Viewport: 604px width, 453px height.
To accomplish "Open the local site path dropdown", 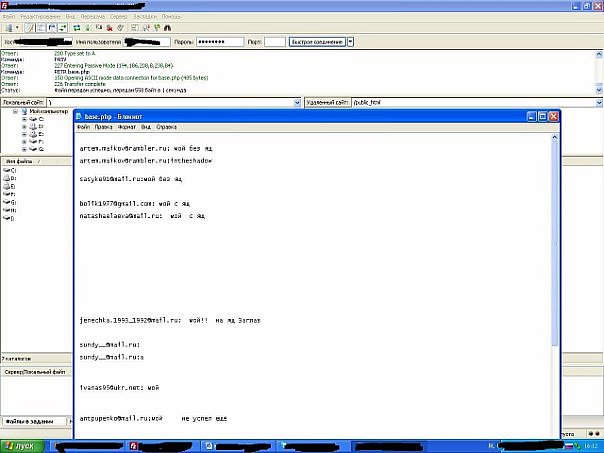I will click(x=296, y=102).
